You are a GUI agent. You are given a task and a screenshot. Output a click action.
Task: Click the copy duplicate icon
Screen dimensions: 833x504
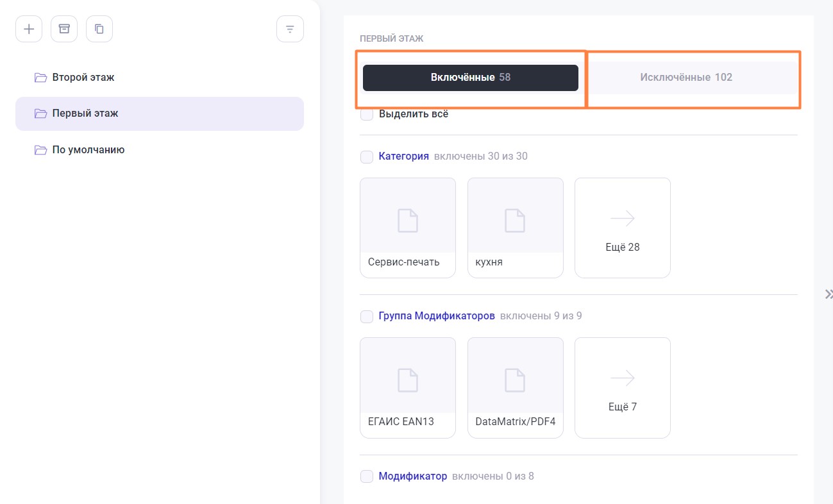(x=99, y=29)
